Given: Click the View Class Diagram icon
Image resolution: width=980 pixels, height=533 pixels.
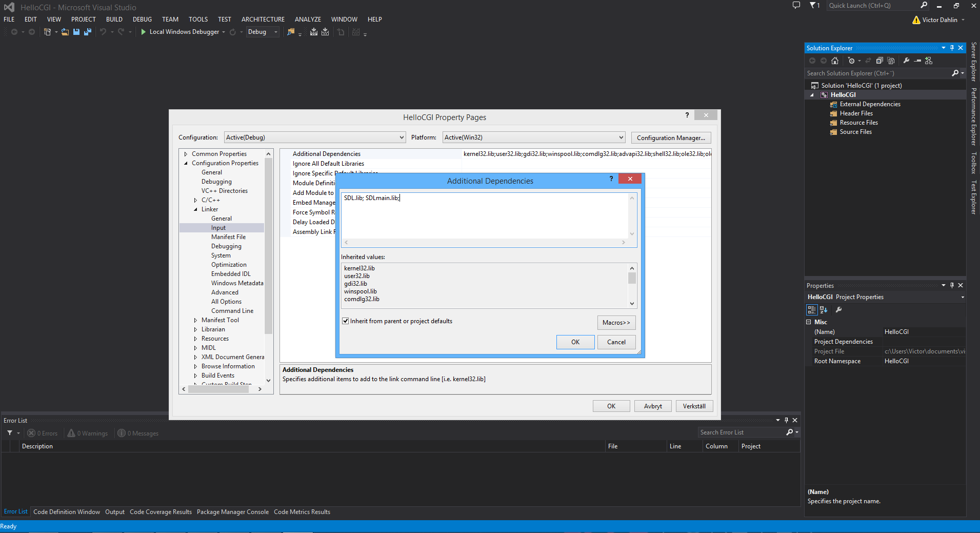Looking at the screenshot, I should [x=929, y=61].
